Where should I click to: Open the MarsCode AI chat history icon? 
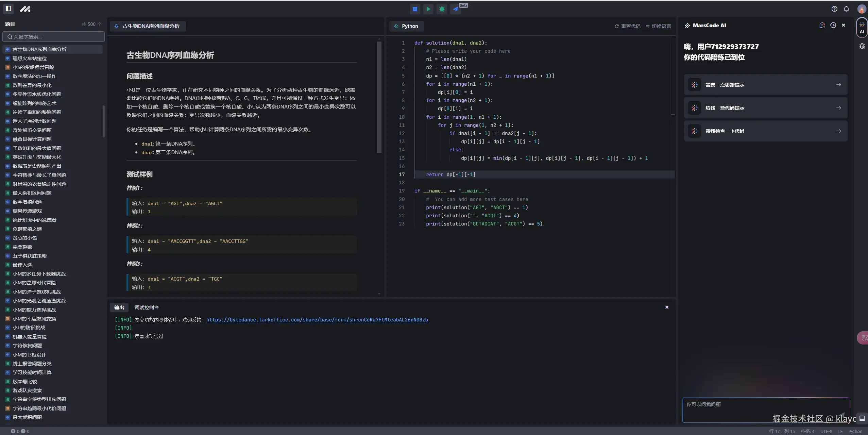pos(833,26)
